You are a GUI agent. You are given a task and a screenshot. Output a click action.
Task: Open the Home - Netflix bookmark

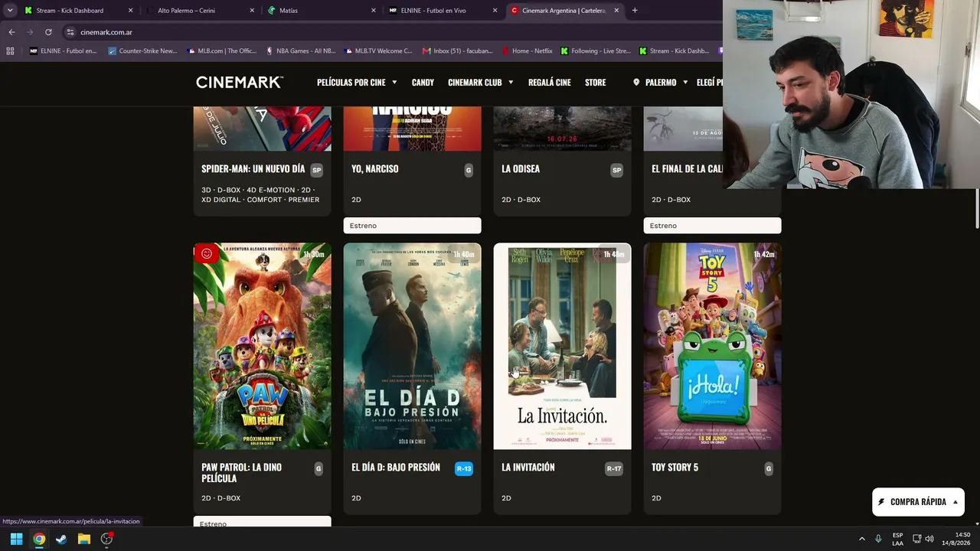tap(526, 51)
